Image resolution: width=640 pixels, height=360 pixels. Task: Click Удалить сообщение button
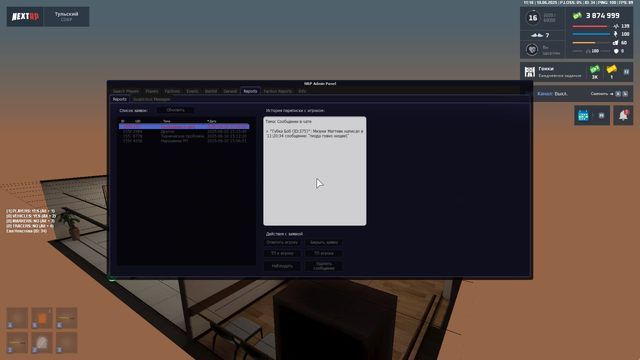[324, 266]
